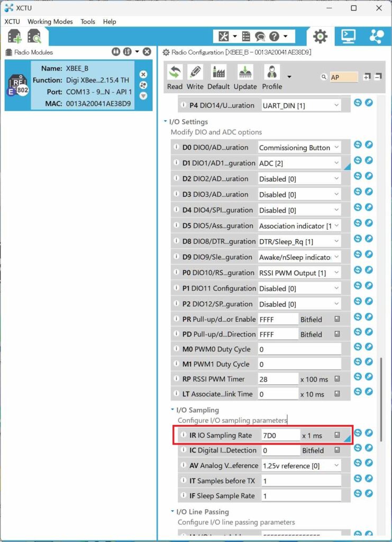Screen dimensions: 392x542
Task: Expand all sections icon
Action: (x=367, y=77)
